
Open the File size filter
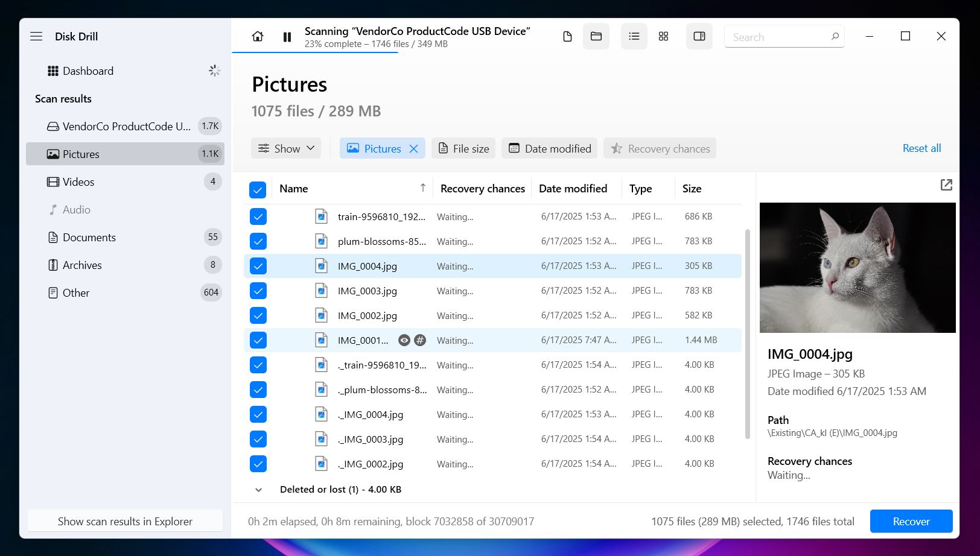[463, 148]
